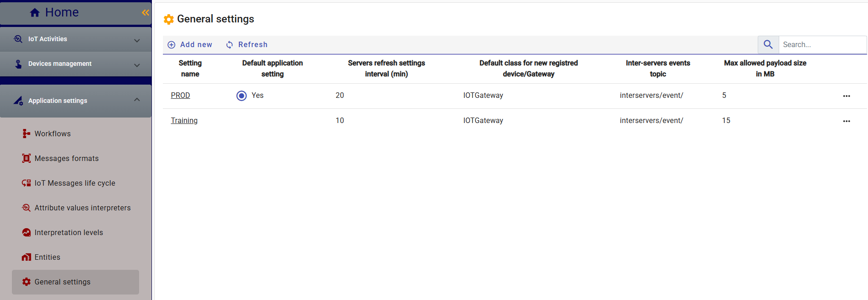868x300 pixels.
Task: Open the PROD setting link
Action: pos(180,95)
